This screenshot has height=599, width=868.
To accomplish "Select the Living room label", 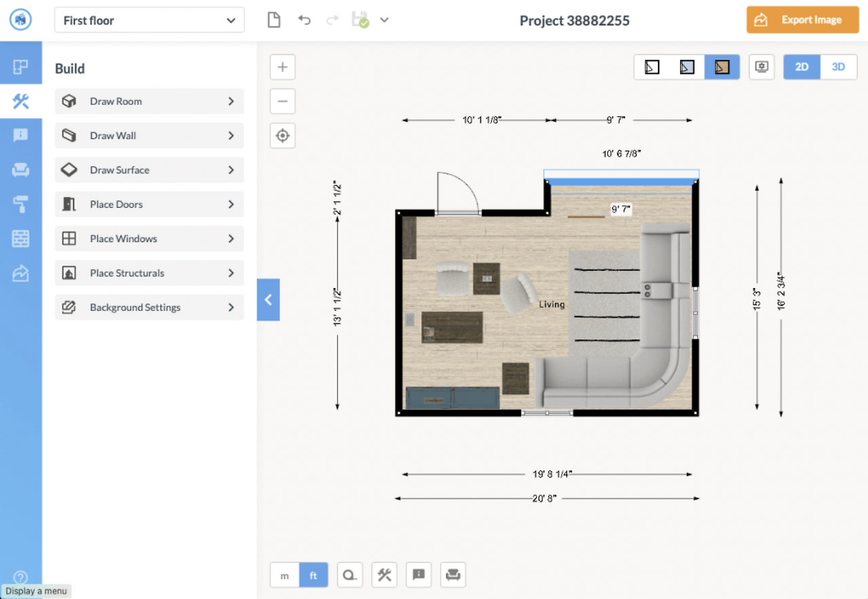I will (552, 304).
